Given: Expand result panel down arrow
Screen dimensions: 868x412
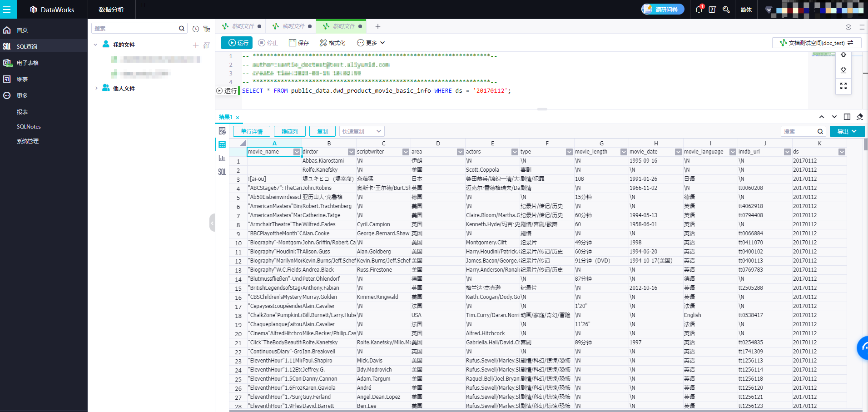Looking at the screenshot, I should click(834, 117).
